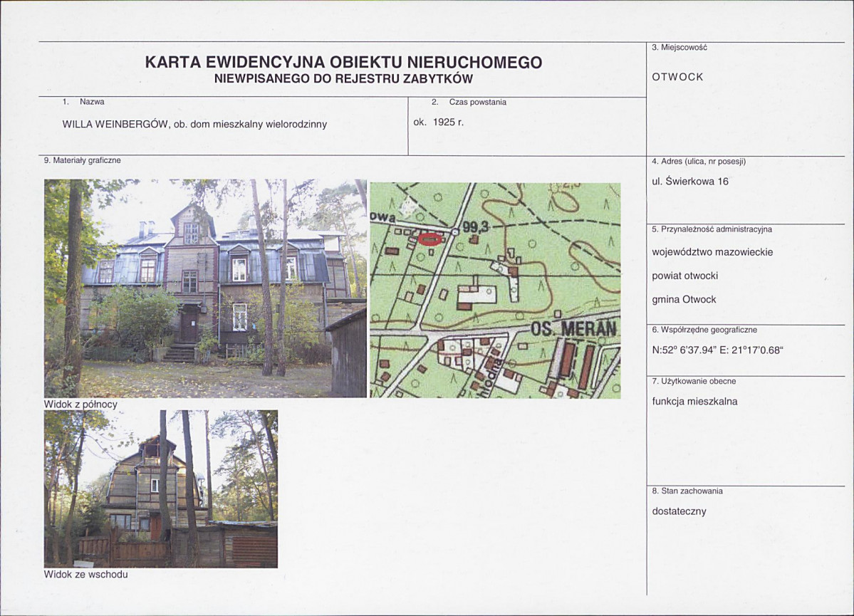Image resolution: width=854 pixels, height=616 pixels.
Task: Click the 'OS. MERAN' label on the map
Action: pos(573,329)
